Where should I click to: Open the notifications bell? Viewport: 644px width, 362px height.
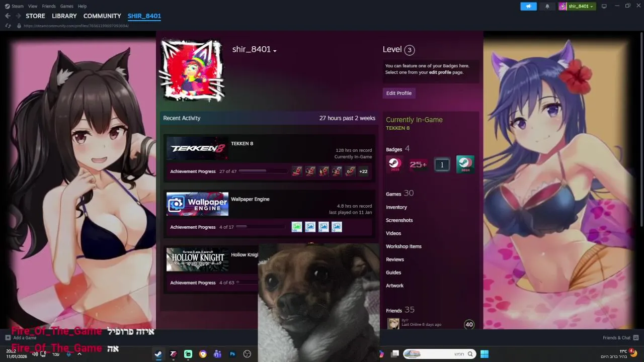(547, 6)
